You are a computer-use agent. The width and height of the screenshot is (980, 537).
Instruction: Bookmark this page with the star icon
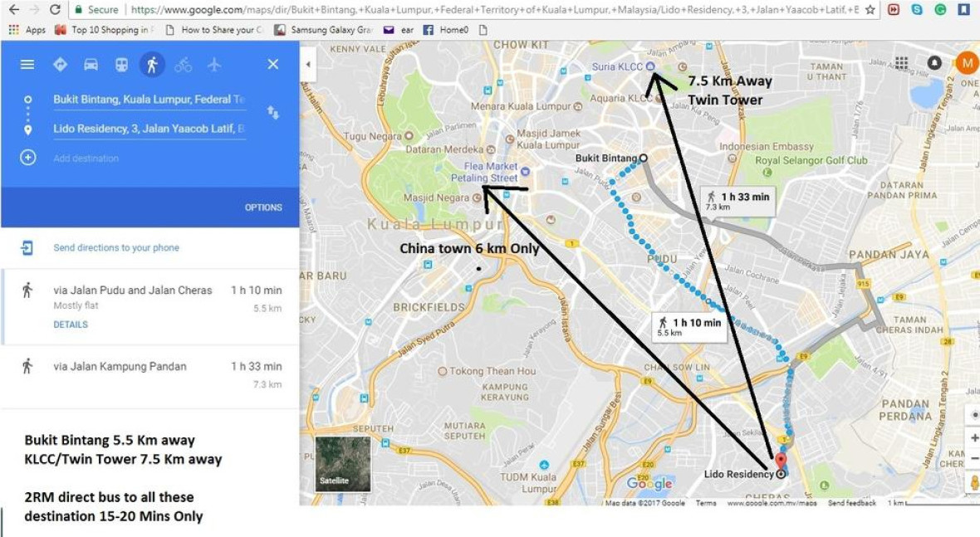click(x=870, y=9)
